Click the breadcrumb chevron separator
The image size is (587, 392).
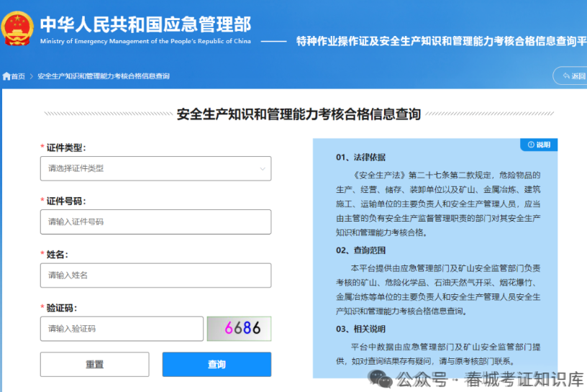31,76
